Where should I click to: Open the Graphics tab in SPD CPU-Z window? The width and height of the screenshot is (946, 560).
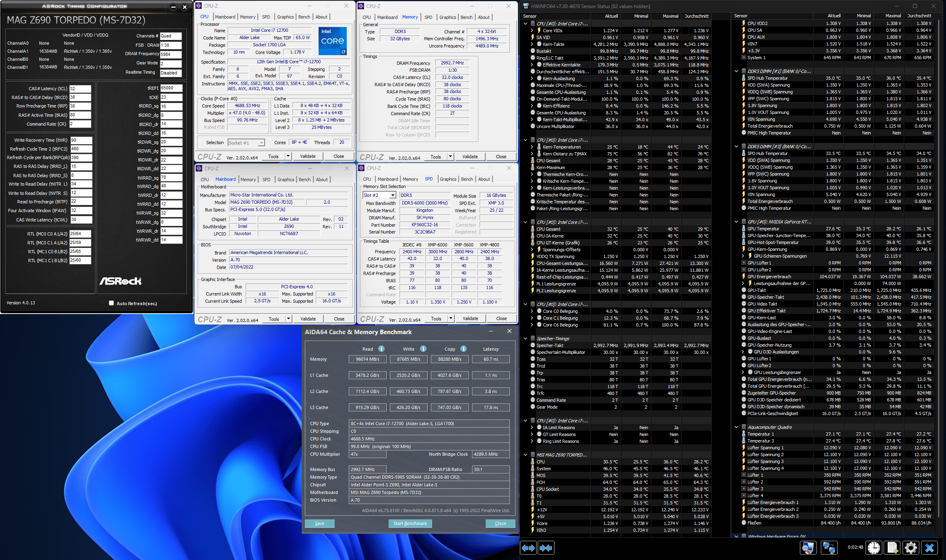click(448, 179)
